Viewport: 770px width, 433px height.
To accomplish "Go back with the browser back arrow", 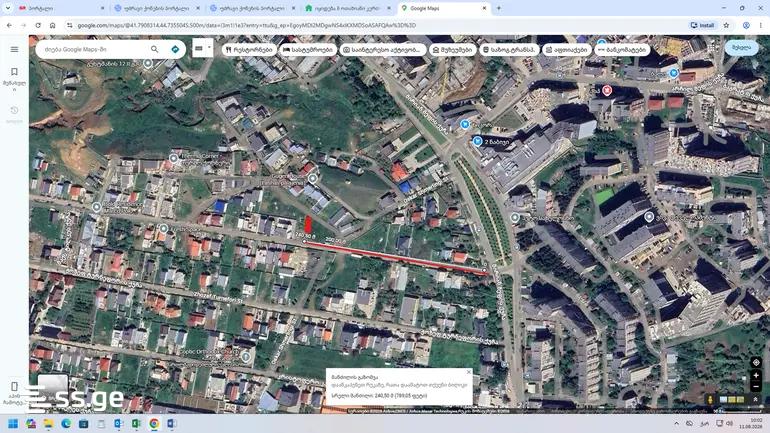I will point(9,25).
